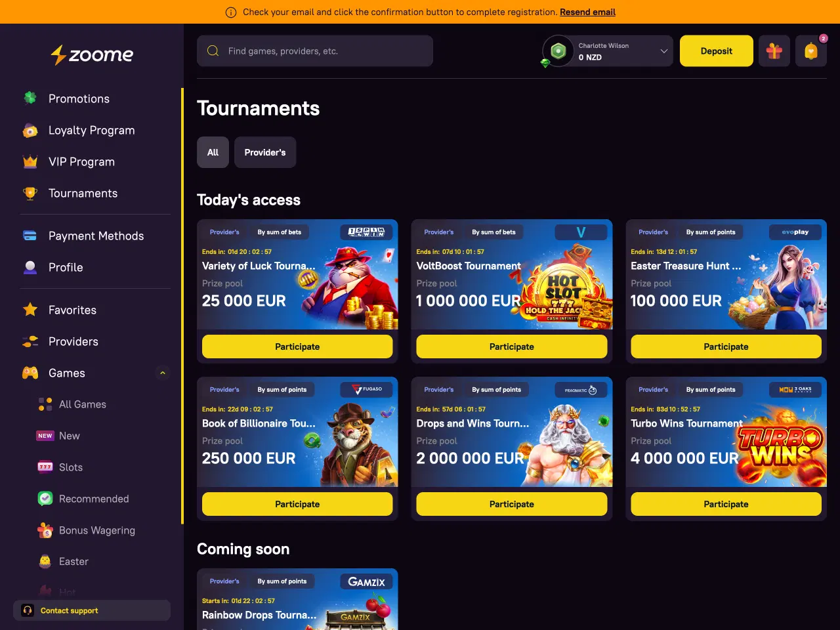Expand Charlotte Wilson account dropdown
This screenshot has width=840, height=630.
663,51
